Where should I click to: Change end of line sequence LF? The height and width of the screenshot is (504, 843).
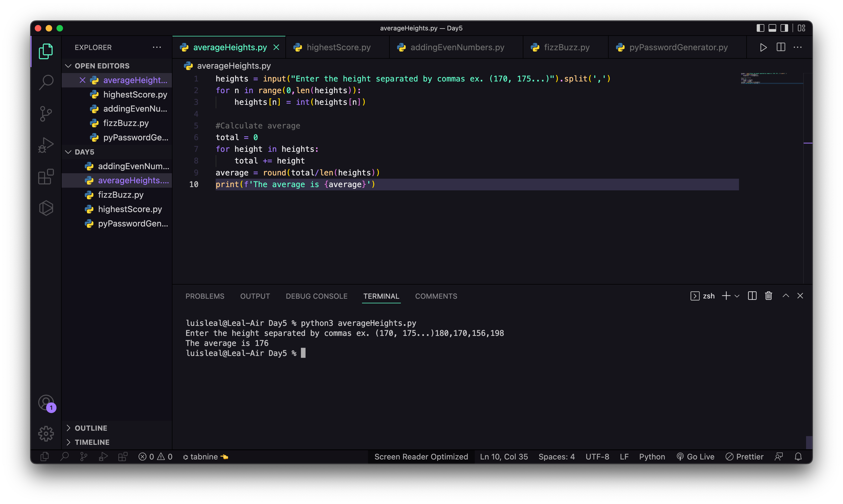point(624,457)
